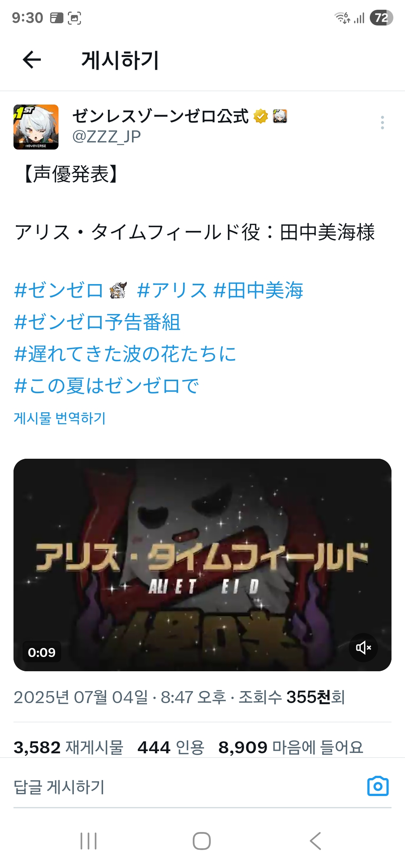Open the #田中美海 hashtag

pos(258,290)
